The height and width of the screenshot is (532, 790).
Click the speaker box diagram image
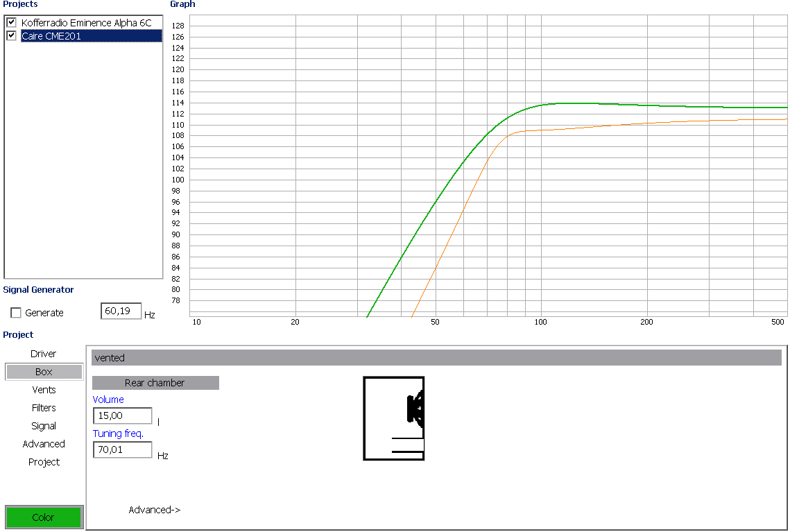click(x=394, y=418)
